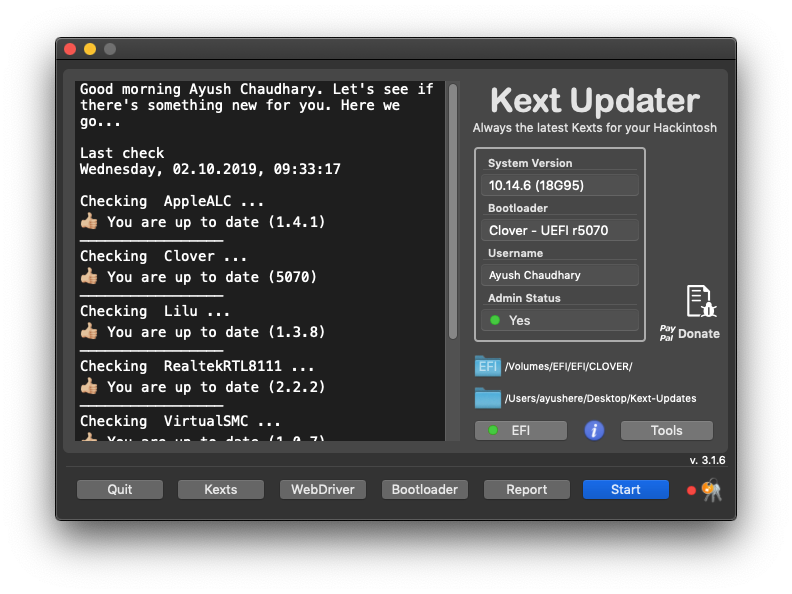Click the Kext-Updates folder icon
792x594 pixels.
point(487,398)
